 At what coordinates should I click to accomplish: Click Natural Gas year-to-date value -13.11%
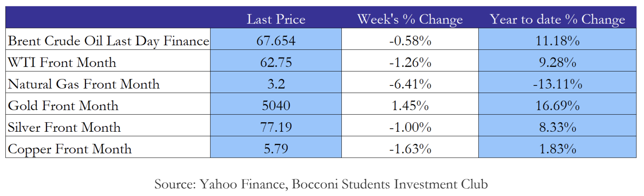[557, 84]
